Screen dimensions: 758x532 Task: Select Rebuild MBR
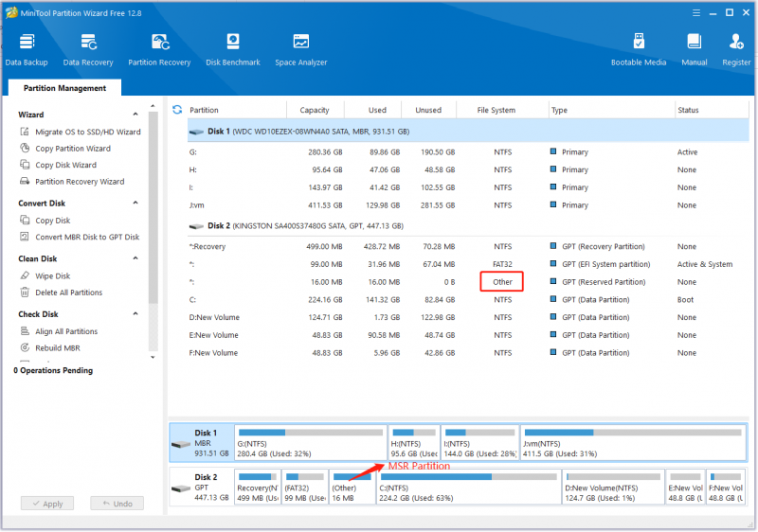click(x=50, y=347)
